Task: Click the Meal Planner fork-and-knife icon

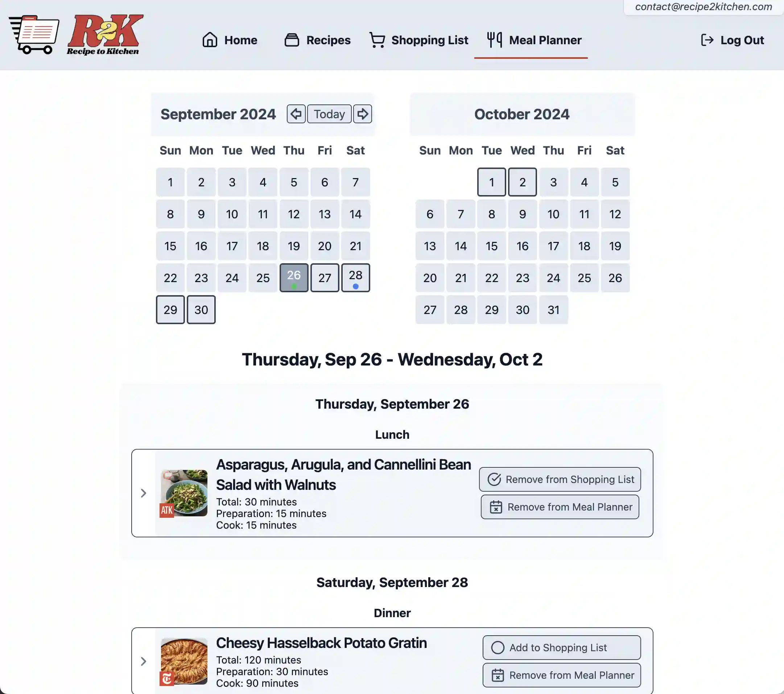Action: tap(494, 40)
